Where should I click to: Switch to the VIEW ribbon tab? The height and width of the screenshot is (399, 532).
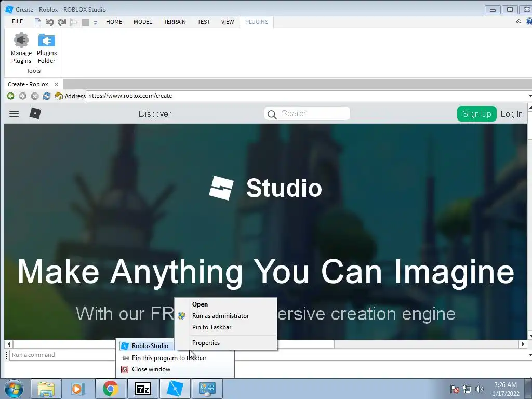[x=228, y=22]
